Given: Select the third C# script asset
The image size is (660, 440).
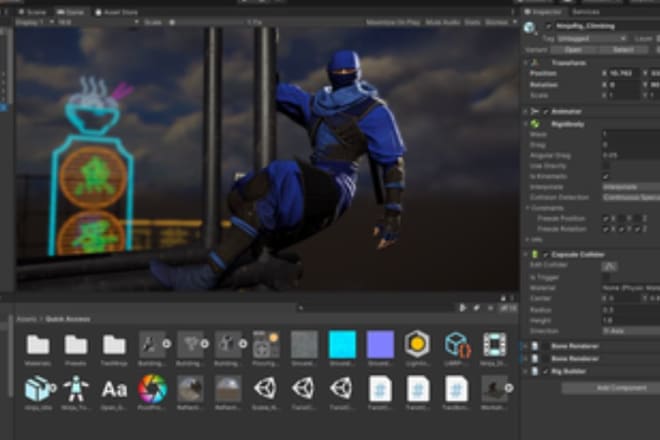Looking at the screenshot, I should 456,388.
